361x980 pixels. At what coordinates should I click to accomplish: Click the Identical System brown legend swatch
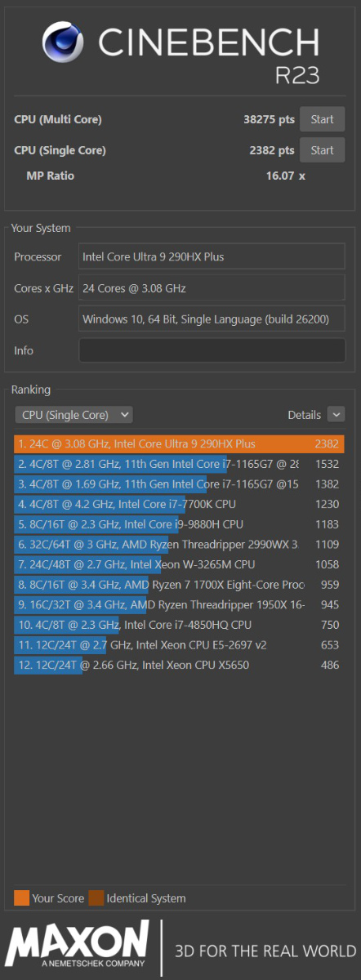pyautogui.click(x=96, y=898)
